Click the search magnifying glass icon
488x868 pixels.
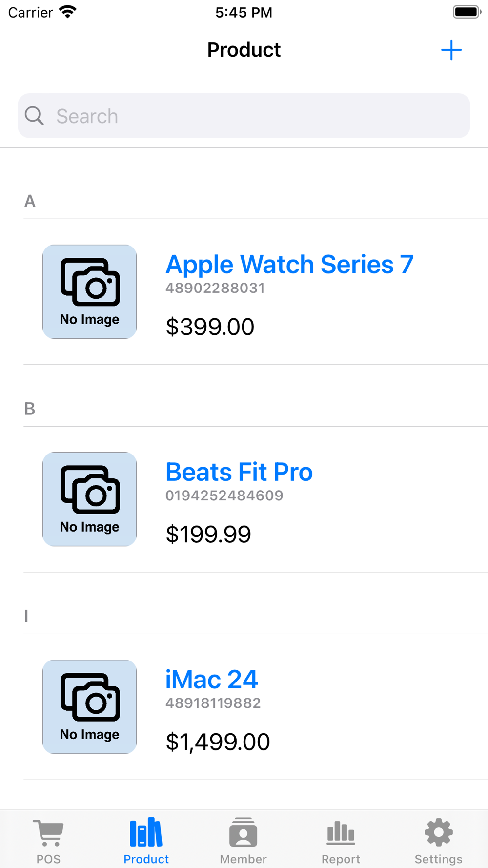[x=34, y=116]
